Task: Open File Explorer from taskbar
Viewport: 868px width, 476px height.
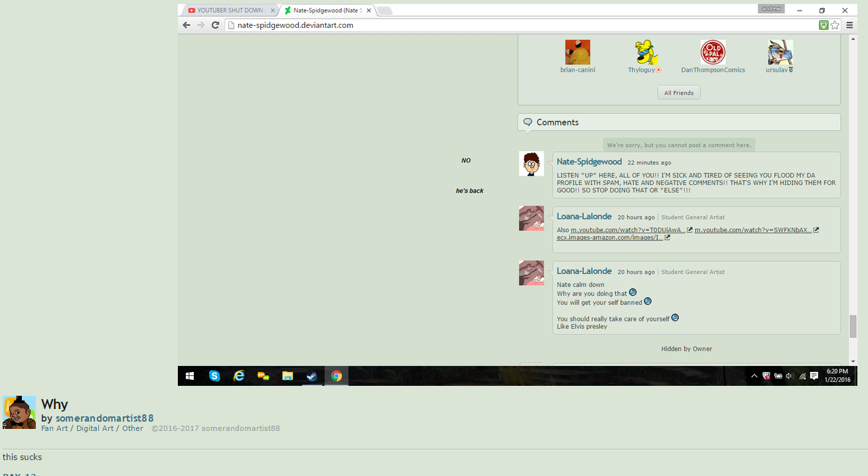Action: point(287,376)
